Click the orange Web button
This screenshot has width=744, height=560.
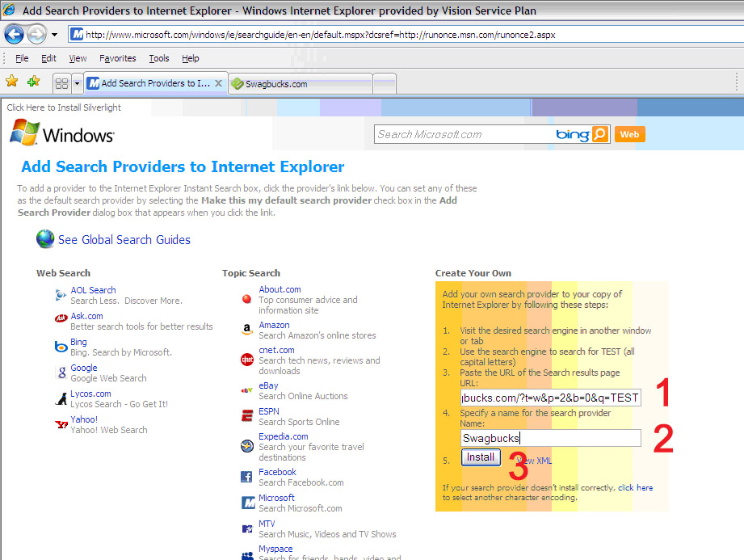629,134
